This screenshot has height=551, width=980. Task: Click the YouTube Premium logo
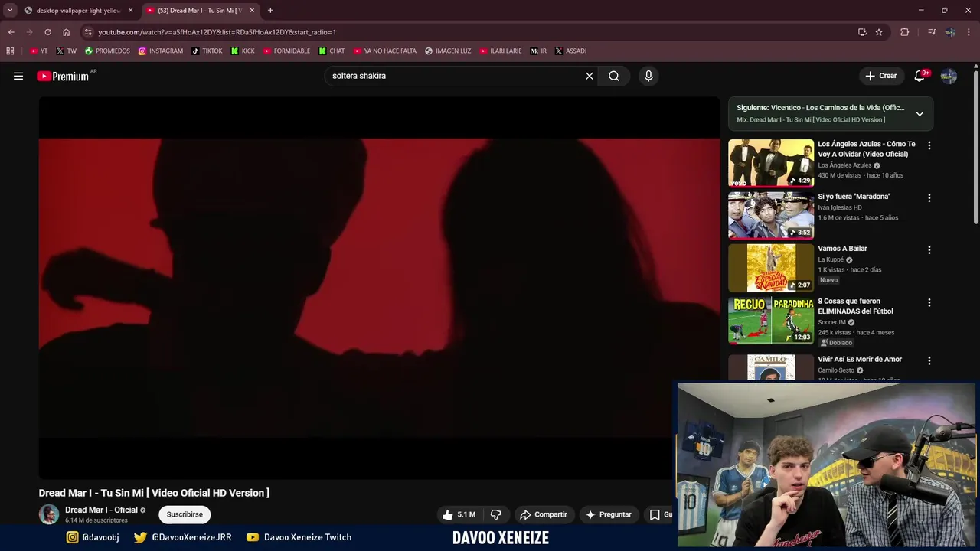(63, 76)
